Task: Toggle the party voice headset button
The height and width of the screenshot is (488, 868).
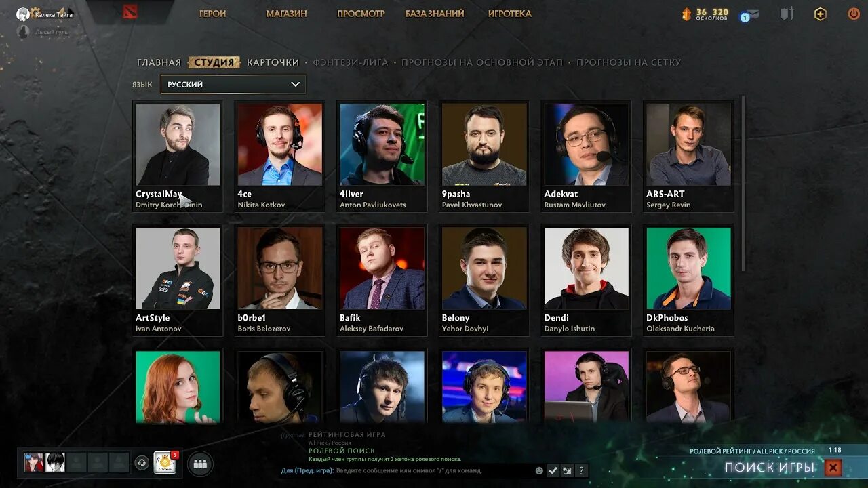Action: tap(142, 463)
